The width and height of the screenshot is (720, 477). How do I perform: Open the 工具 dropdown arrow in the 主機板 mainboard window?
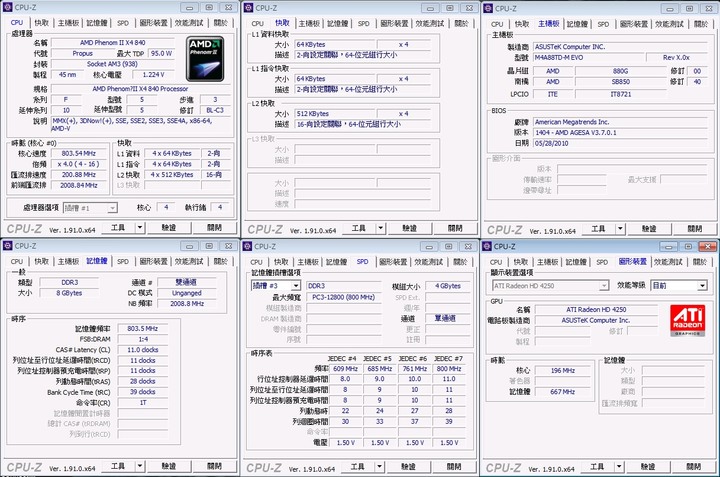pos(620,228)
